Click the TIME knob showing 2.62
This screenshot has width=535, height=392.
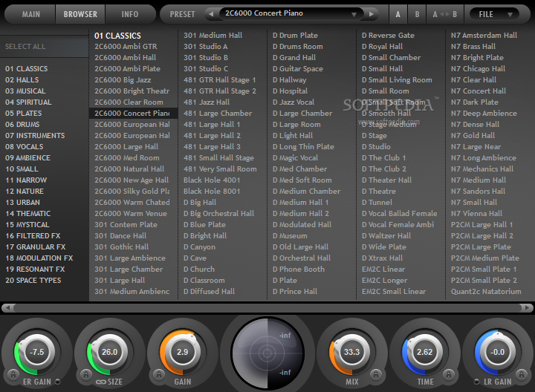(424, 352)
